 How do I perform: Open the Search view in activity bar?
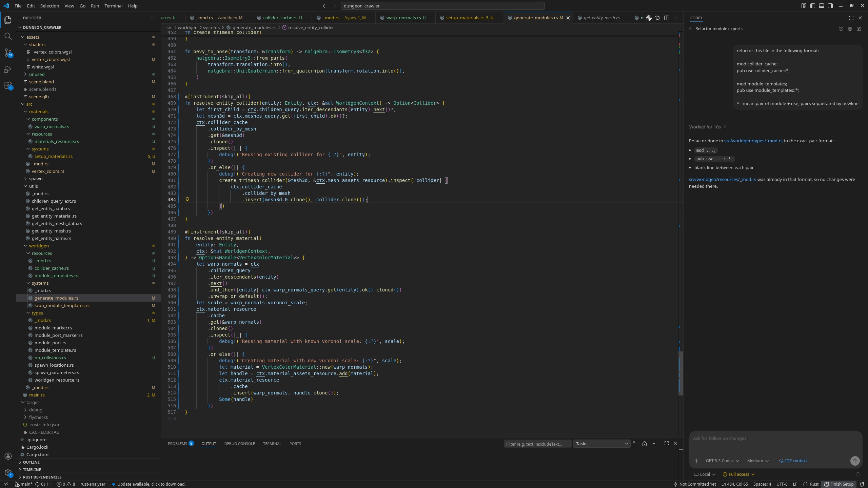tap(8, 36)
